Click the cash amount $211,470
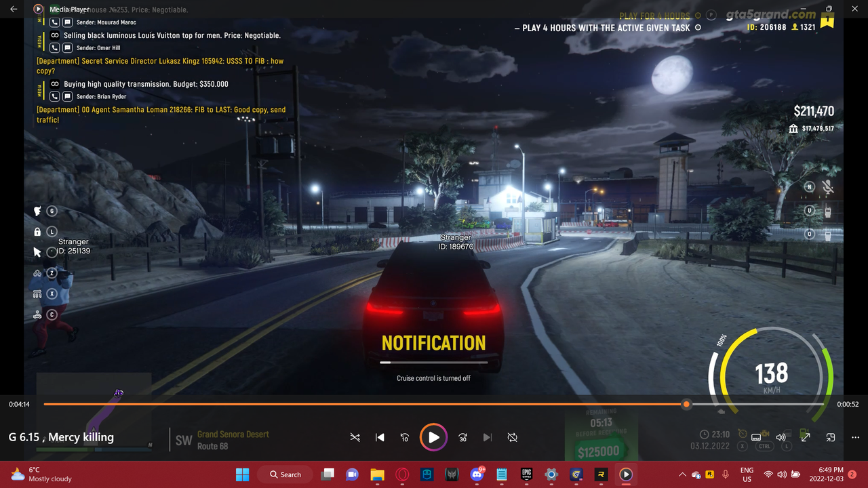The height and width of the screenshot is (488, 868). [x=814, y=111]
